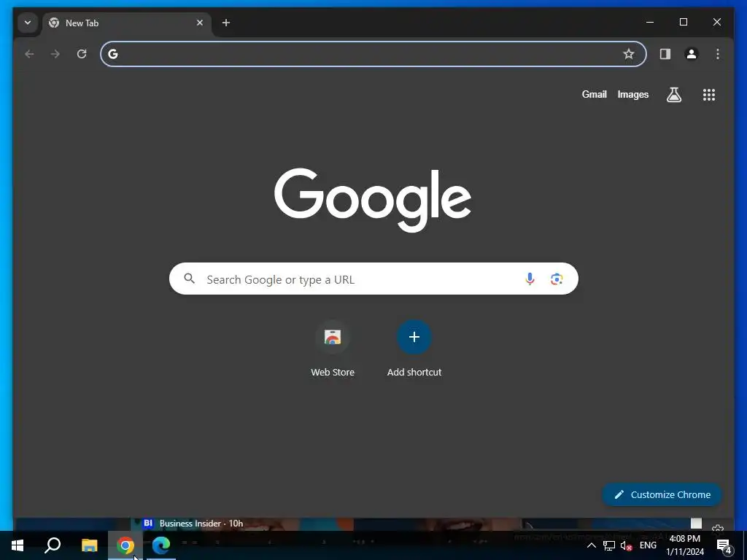Reload the current page
This screenshot has width=747, height=560.
click(x=82, y=54)
